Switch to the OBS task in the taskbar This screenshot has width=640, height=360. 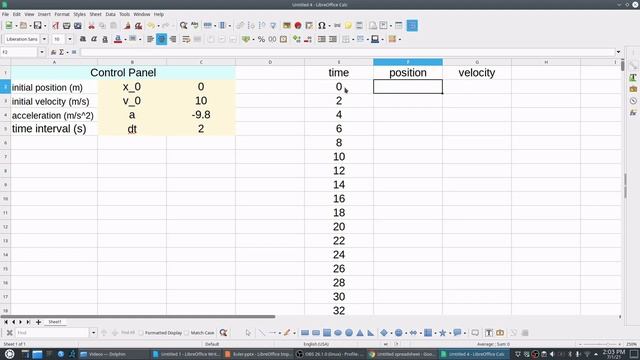329,354
